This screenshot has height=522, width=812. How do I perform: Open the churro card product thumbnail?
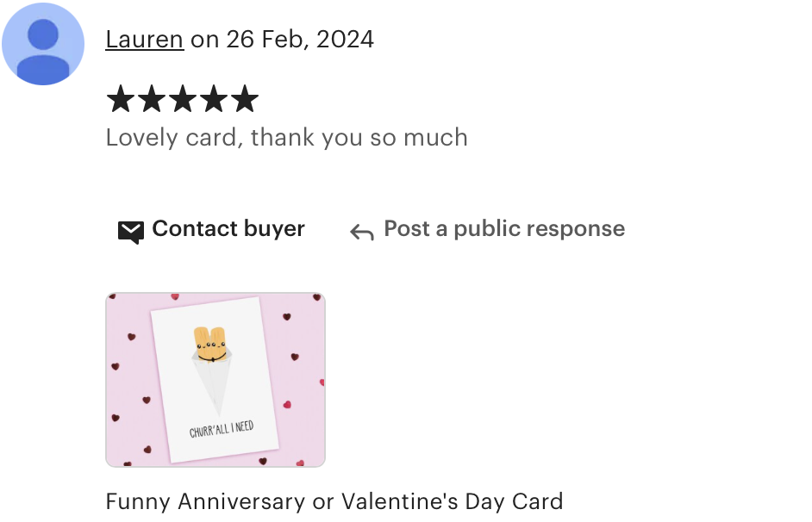coord(215,380)
